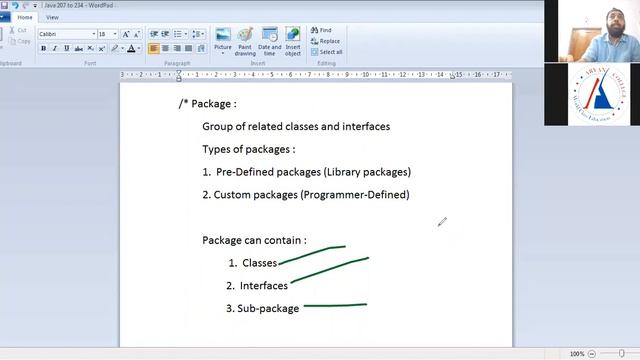640x360 pixels.
Task: Click the 100% zoom level label
Action: point(577,354)
